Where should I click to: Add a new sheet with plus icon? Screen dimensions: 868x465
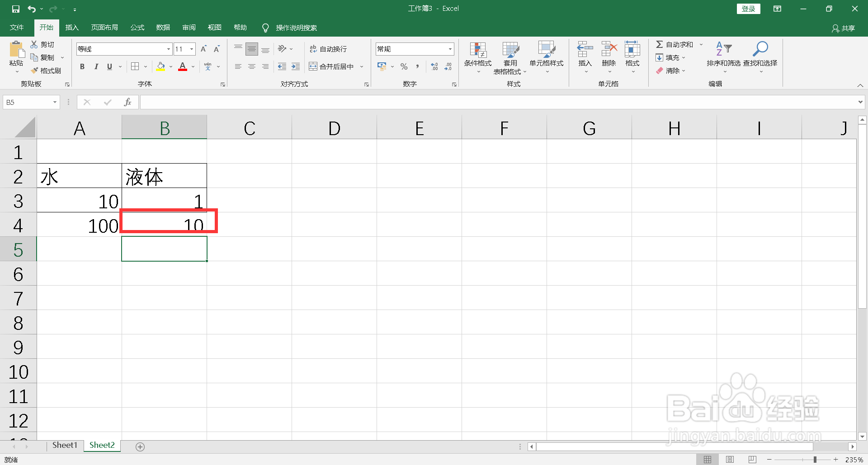[x=140, y=446]
